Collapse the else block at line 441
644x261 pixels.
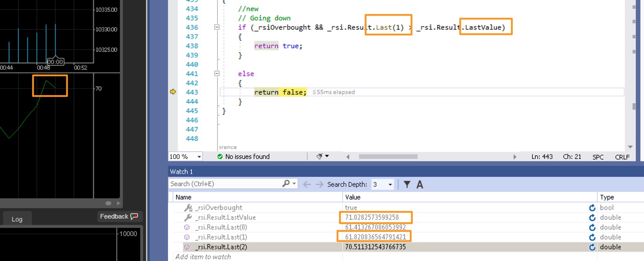pos(217,74)
